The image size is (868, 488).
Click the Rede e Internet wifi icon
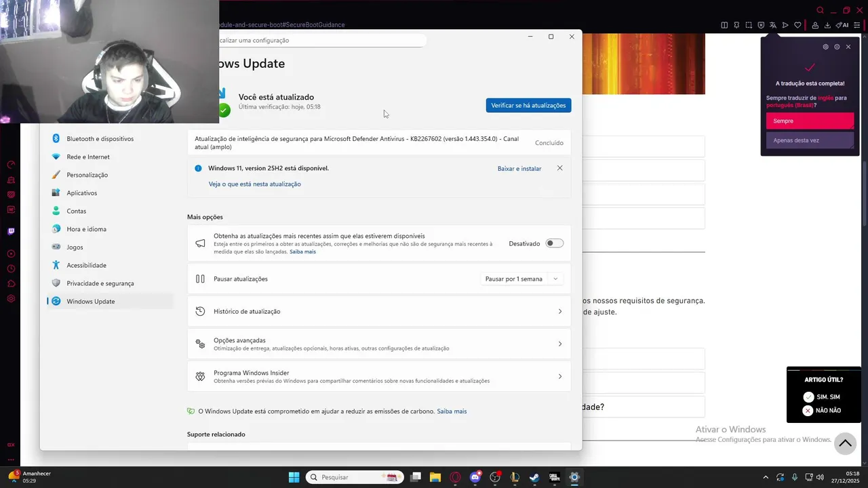[56, 157]
